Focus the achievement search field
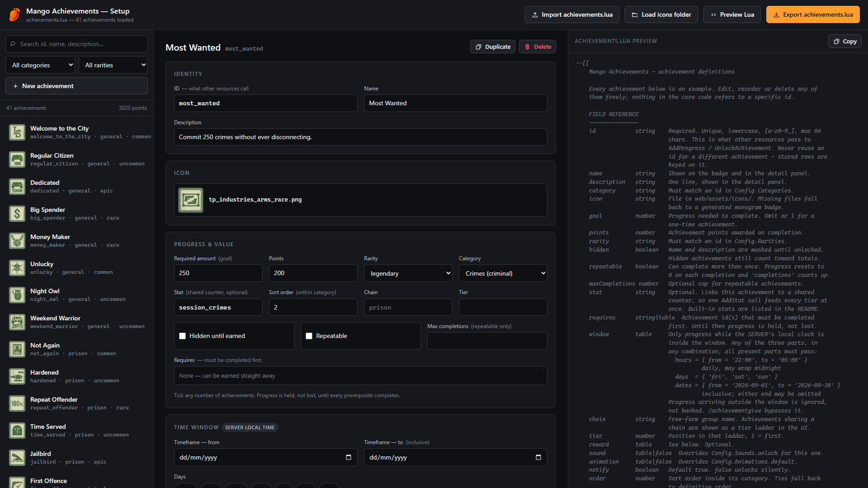868x488 pixels. pyautogui.click(x=76, y=44)
